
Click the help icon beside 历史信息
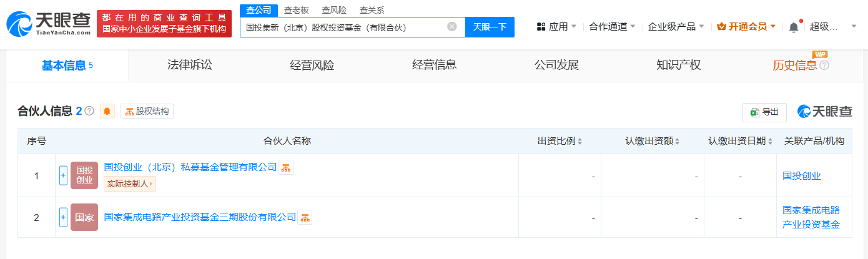click(x=824, y=66)
